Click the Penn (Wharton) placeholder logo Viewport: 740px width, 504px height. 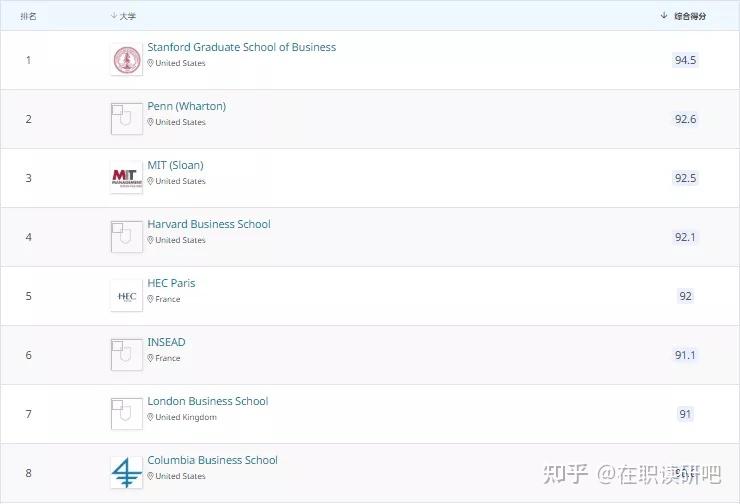pyautogui.click(x=126, y=119)
